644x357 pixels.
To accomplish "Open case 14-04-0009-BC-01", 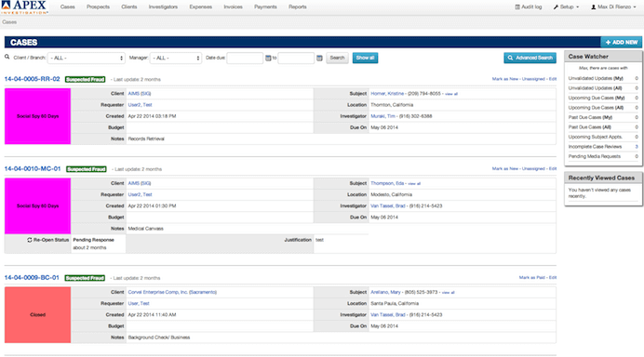I will [32, 277].
